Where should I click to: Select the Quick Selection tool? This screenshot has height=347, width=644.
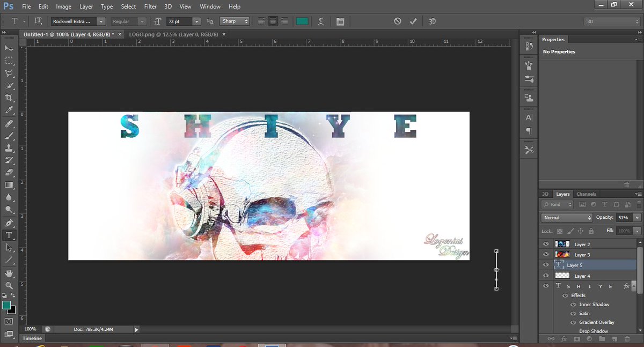tap(9, 86)
